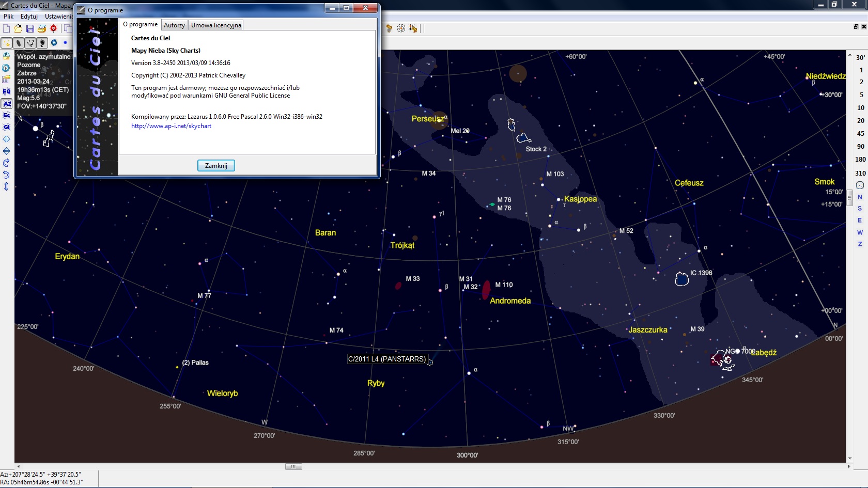The height and width of the screenshot is (488, 868).
Task: Restore the inner chart window with the restore icon
Action: (x=856, y=27)
